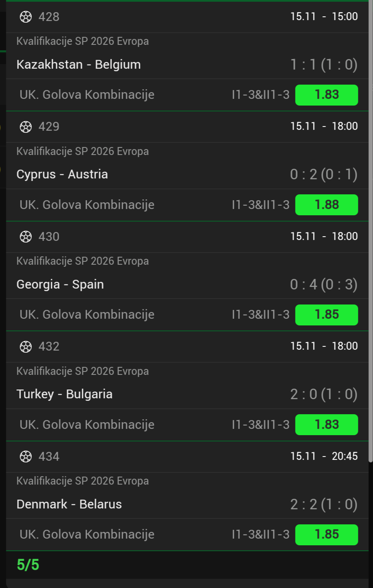373x588 pixels.
Task: Click the soccer ball icon for match 429
Action: (x=26, y=126)
